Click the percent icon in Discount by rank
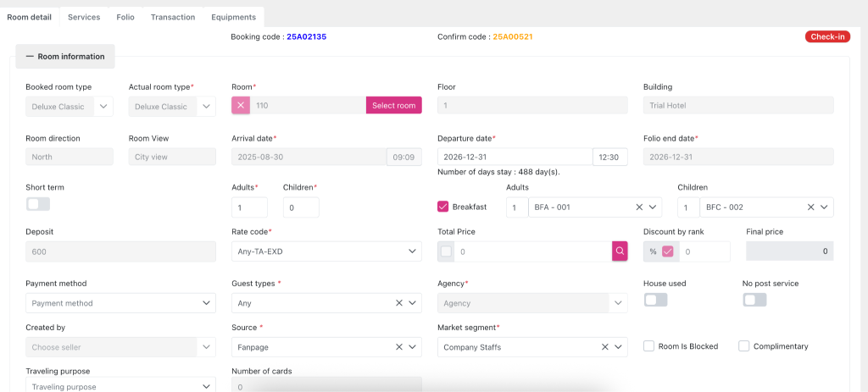Screen dimensions: 868x392 pyautogui.click(x=653, y=251)
